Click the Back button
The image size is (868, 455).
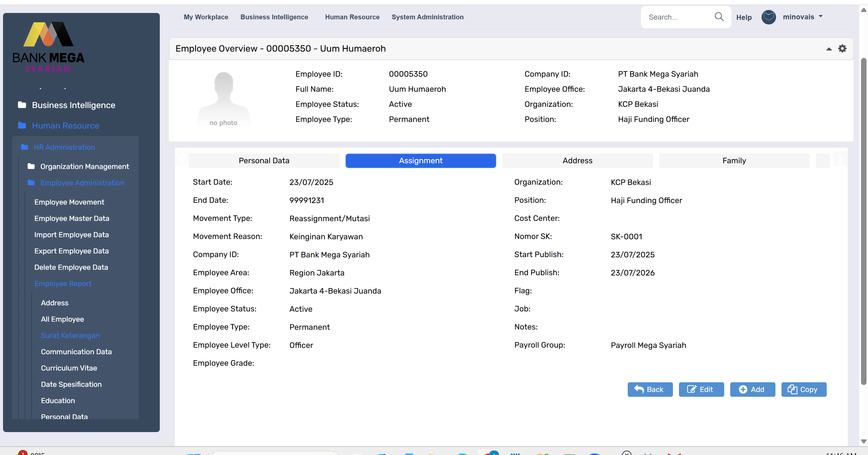point(650,390)
